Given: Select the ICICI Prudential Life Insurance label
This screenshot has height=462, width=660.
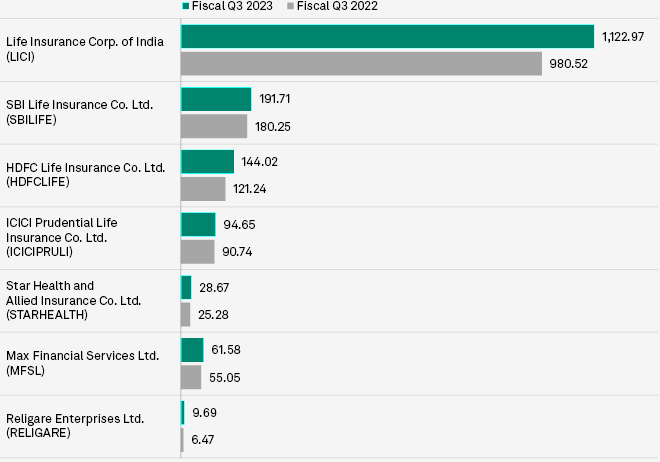Looking at the screenshot, I should [61, 237].
